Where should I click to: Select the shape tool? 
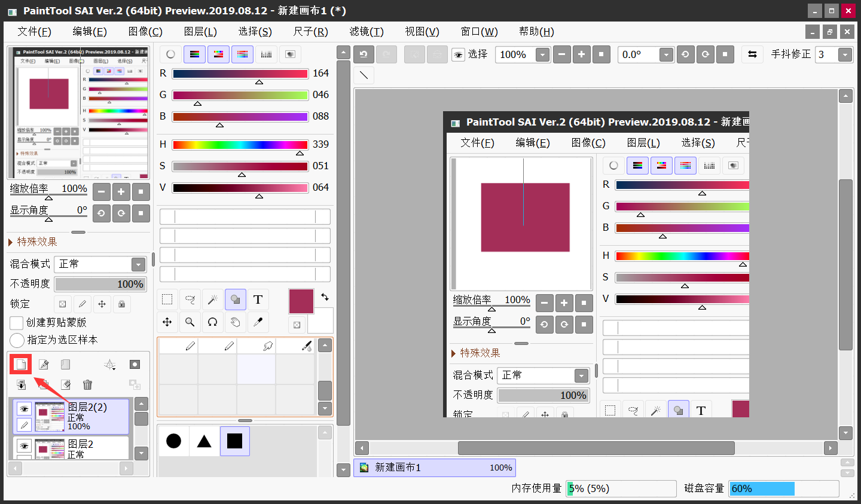pyautogui.click(x=236, y=300)
